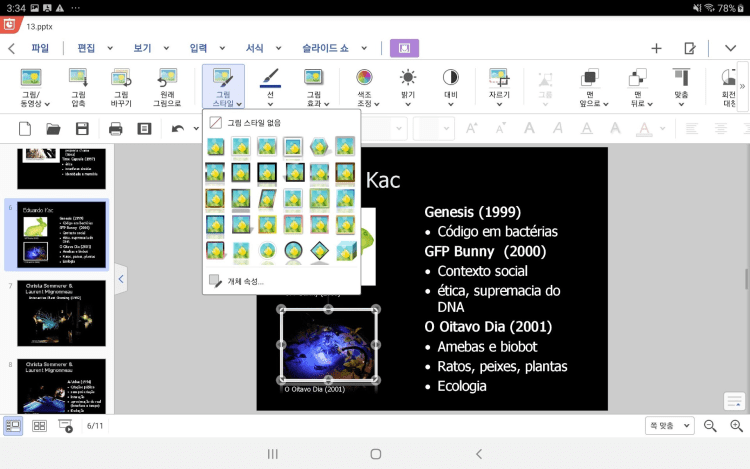Select slide 6 Eduardo Kac thumbnail
The height and width of the screenshot is (469, 750).
click(61, 235)
